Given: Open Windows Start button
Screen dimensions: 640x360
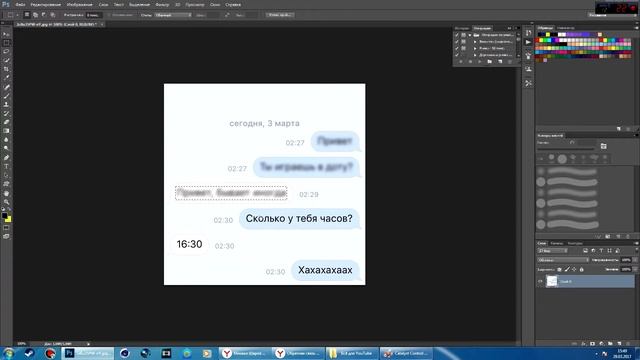Looking at the screenshot, I should point(8,353).
